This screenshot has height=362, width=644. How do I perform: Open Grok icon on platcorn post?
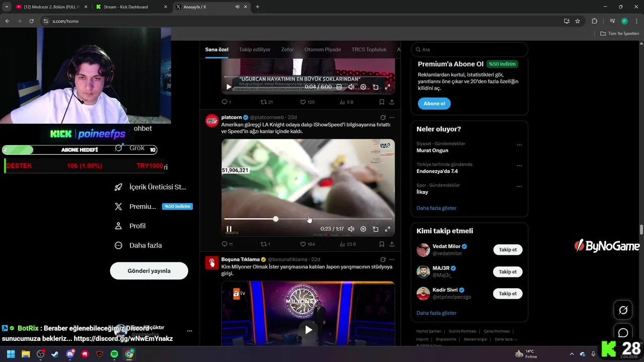point(383,117)
